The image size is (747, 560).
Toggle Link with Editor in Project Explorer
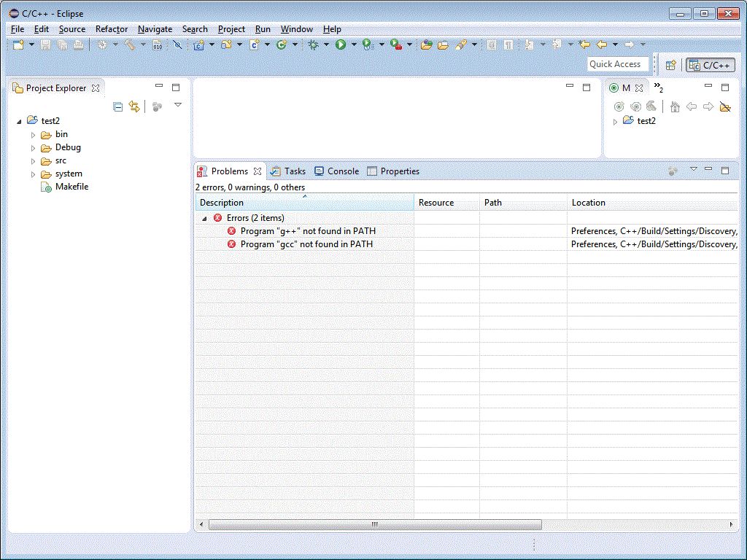click(x=134, y=106)
